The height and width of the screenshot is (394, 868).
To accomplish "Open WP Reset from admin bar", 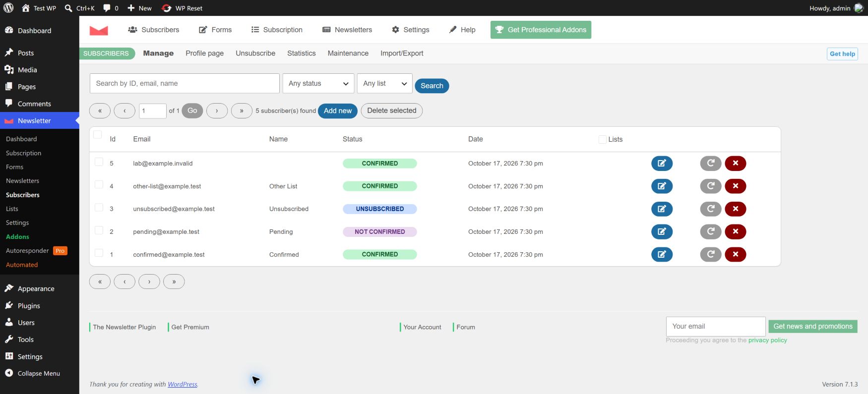I will [182, 8].
